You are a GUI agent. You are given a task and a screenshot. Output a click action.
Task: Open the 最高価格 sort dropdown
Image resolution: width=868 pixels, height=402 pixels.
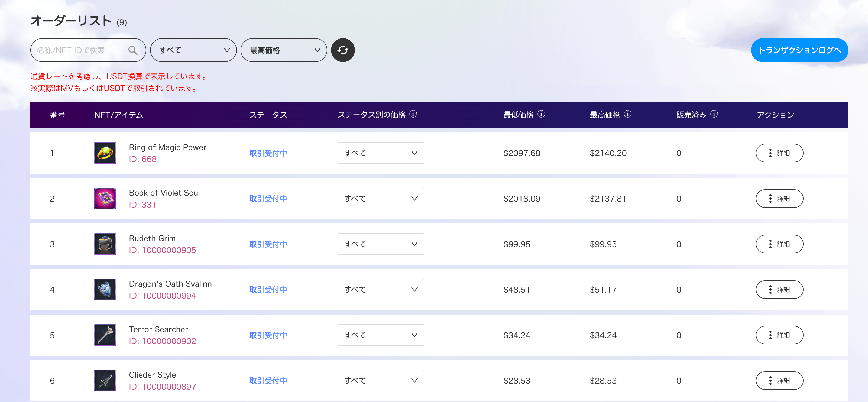click(x=284, y=50)
